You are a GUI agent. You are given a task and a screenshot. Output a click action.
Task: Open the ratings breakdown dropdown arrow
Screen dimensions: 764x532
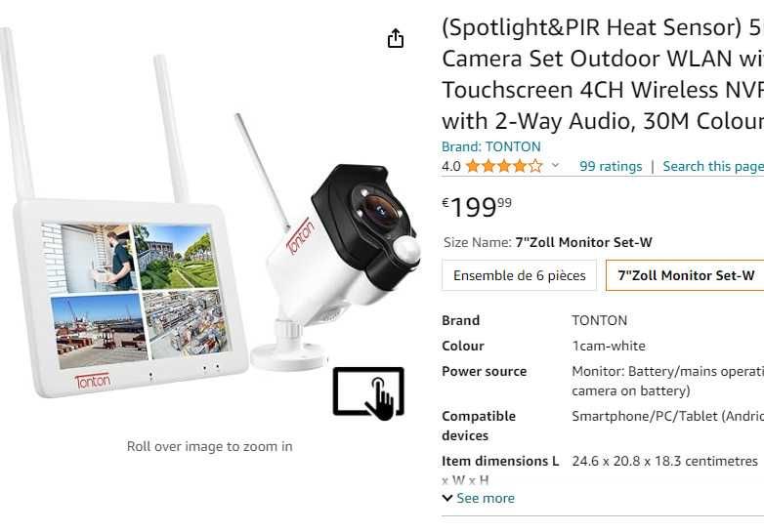[556, 166]
